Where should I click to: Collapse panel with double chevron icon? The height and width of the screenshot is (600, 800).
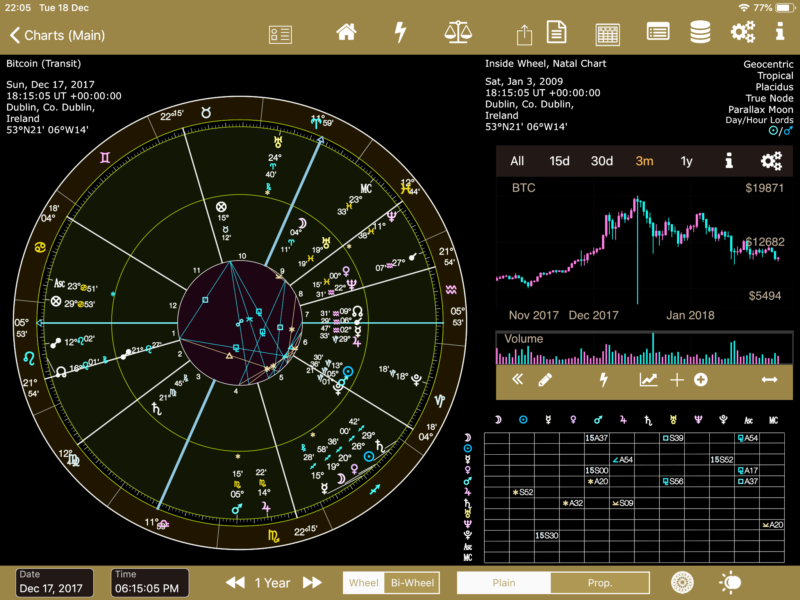[x=517, y=380]
